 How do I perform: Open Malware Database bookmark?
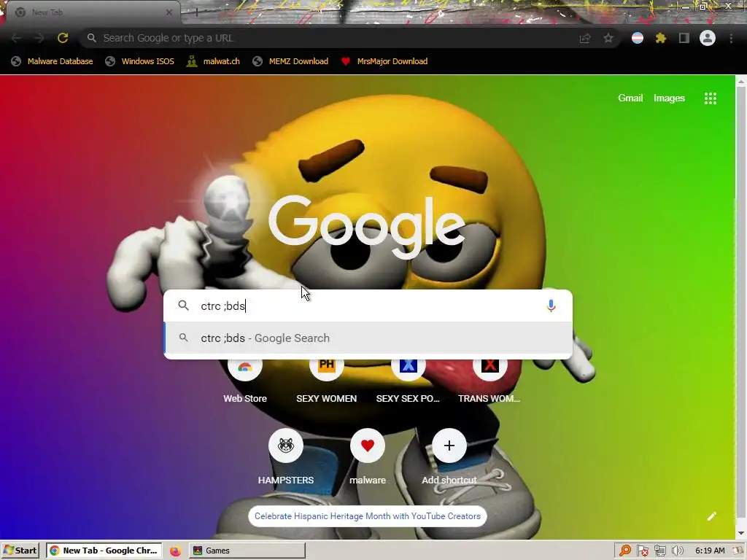coord(53,61)
